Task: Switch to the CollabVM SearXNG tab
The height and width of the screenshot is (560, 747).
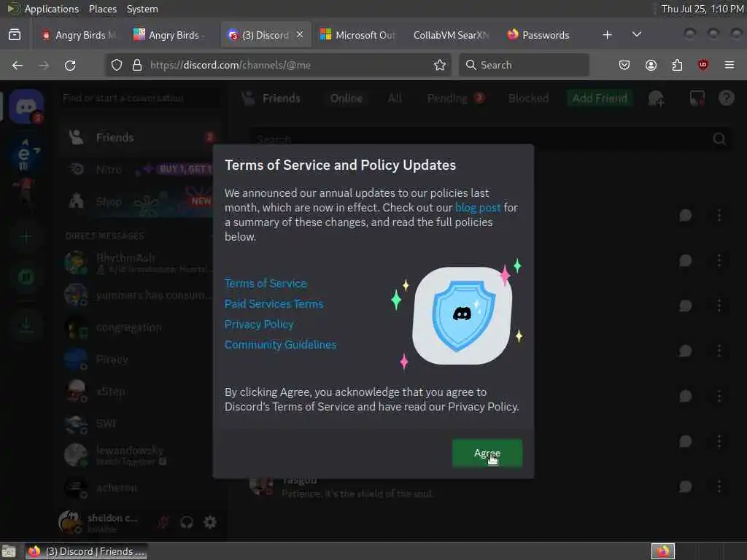Action: (x=451, y=35)
